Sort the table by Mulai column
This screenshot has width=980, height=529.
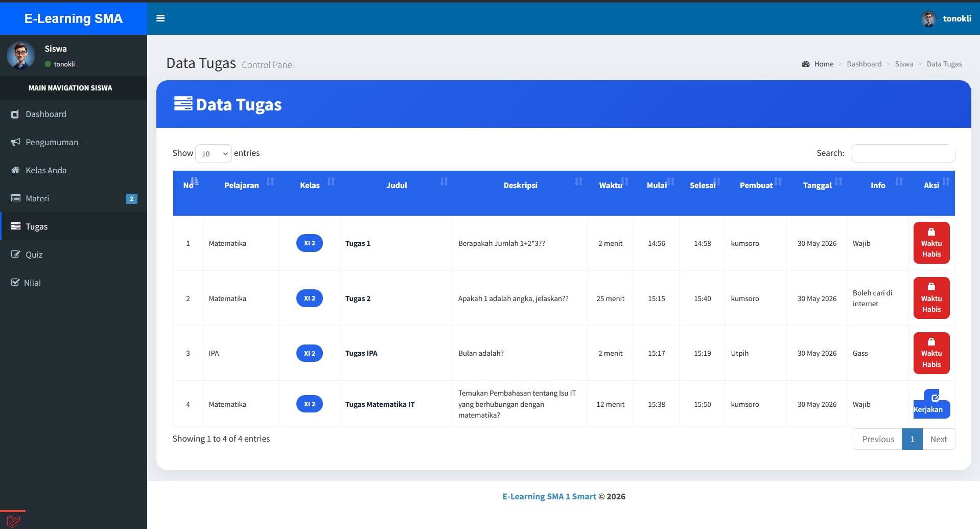[x=657, y=193]
